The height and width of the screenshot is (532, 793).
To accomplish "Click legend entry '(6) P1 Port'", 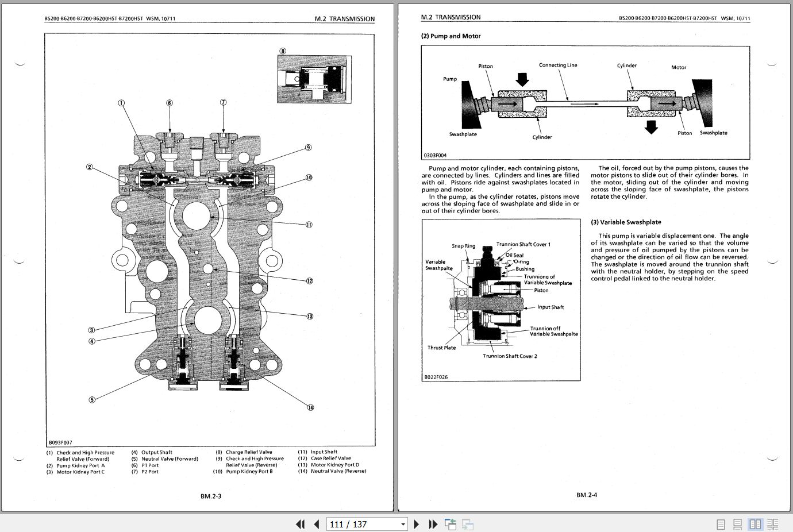I will coord(145,465).
